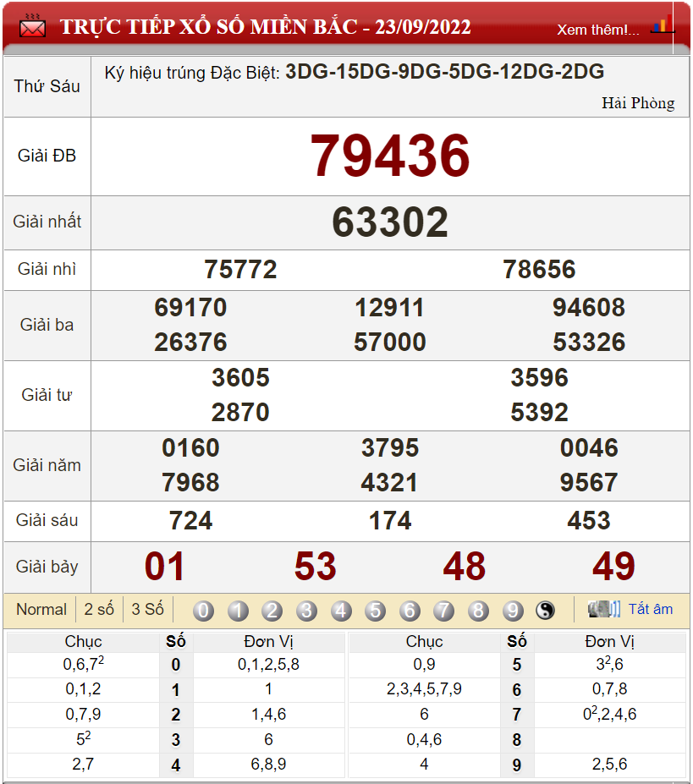Select digit ball 6 filter
Image resolution: width=693 pixels, height=784 pixels.
(x=410, y=611)
